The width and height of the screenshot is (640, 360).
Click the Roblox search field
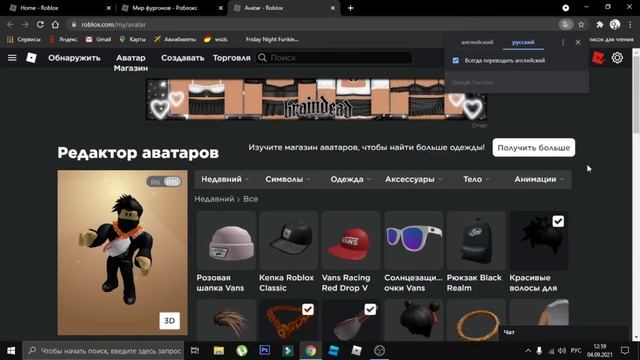point(335,58)
